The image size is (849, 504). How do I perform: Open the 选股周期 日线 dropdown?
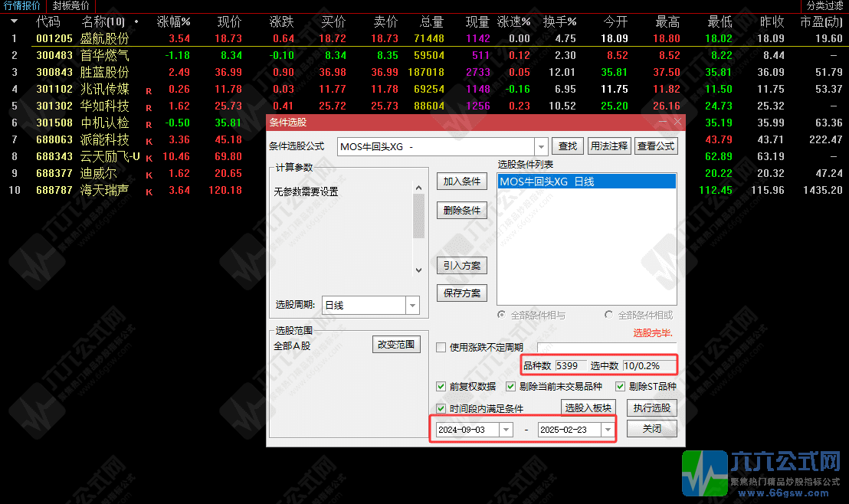point(413,305)
